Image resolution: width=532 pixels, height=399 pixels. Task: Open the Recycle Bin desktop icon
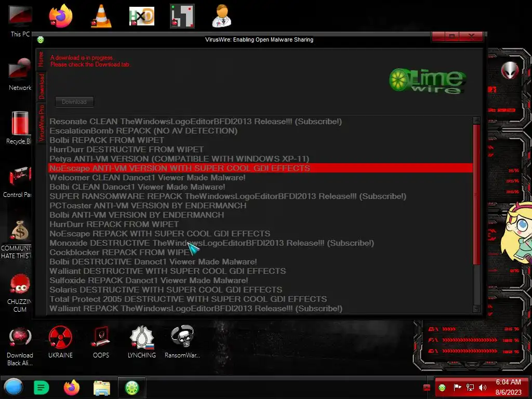pyautogui.click(x=19, y=128)
